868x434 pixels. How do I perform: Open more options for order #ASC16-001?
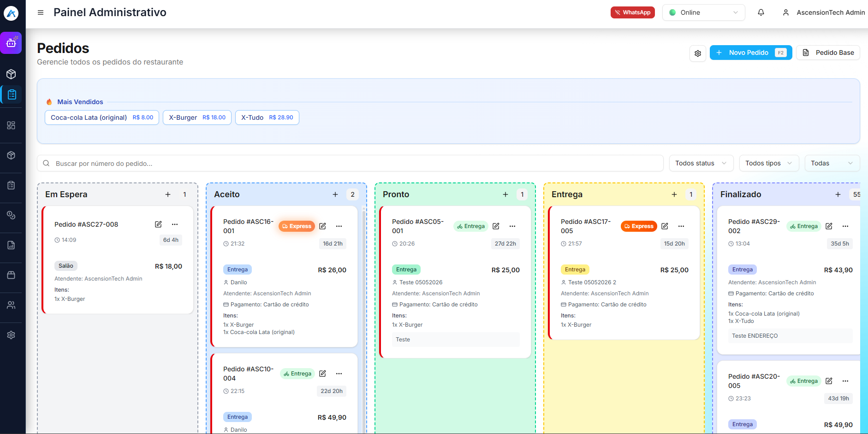[339, 226]
